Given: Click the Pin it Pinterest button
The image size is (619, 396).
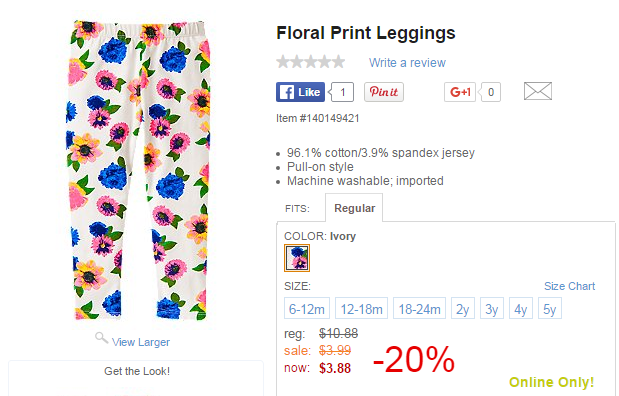Looking at the screenshot, I should [384, 92].
